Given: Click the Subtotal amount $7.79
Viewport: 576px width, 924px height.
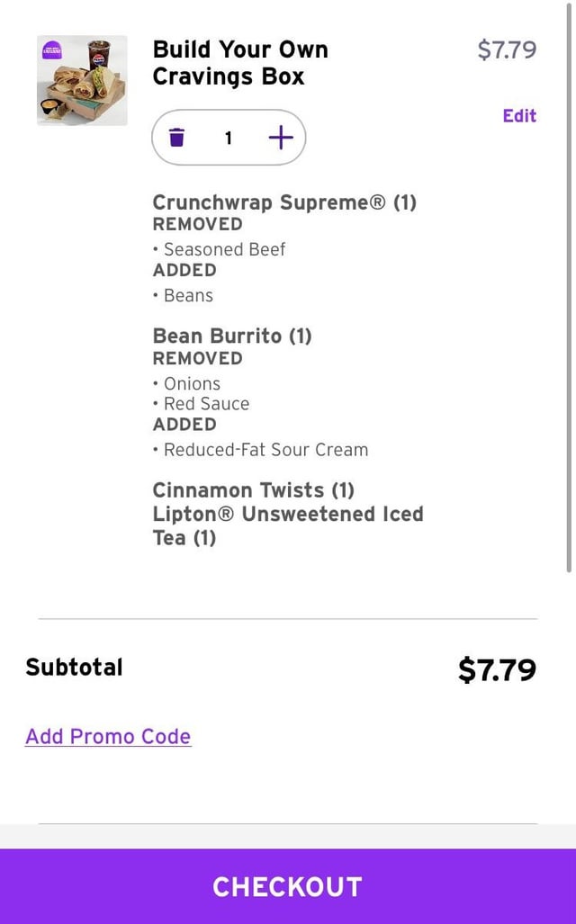Looking at the screenshot, I should (x=497, y=669).
